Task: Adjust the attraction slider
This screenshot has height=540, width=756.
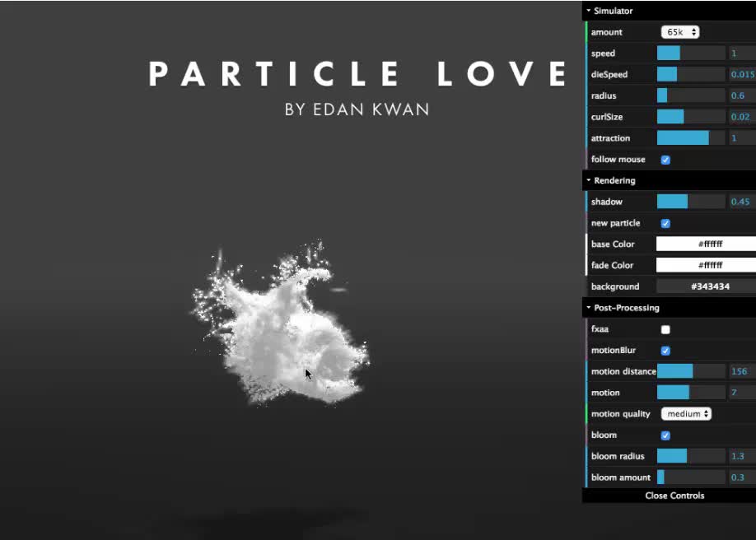Action: [691, 138]
